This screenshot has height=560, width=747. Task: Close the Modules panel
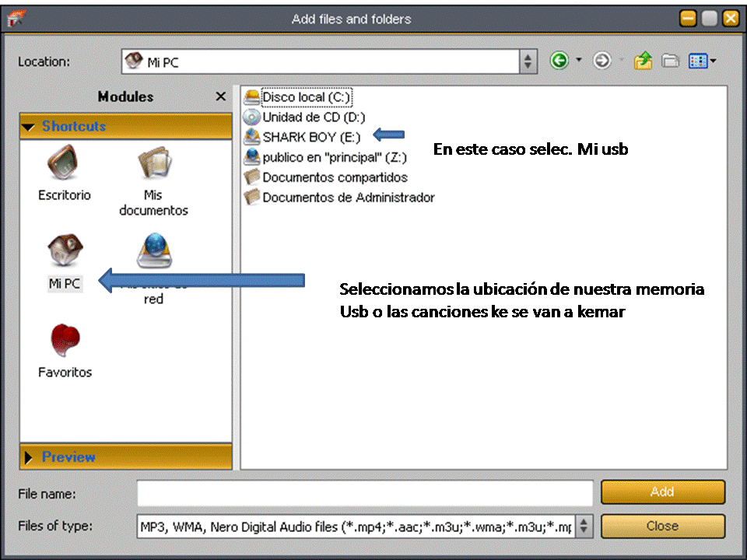point(220,96)
